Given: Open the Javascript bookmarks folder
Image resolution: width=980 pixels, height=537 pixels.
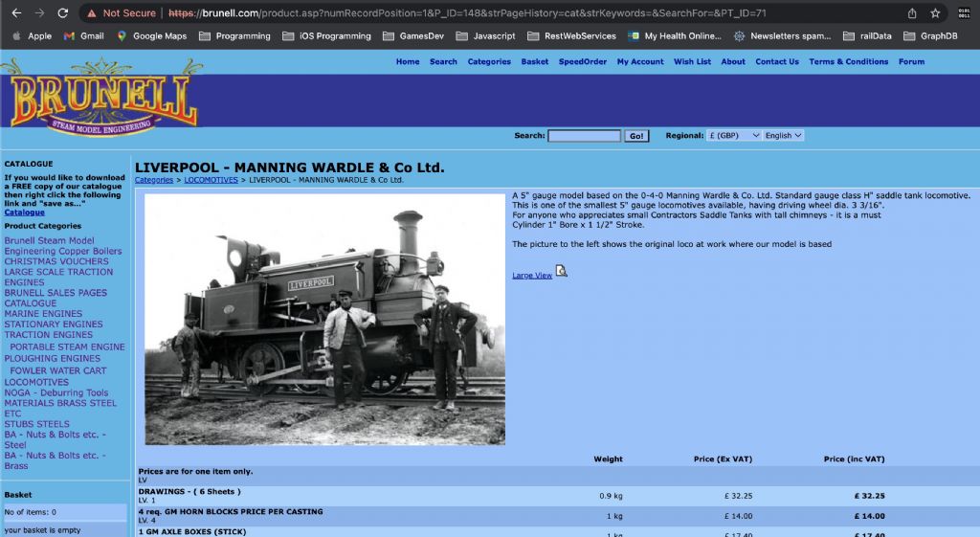Looking at the screenshot, I should 485,36.
